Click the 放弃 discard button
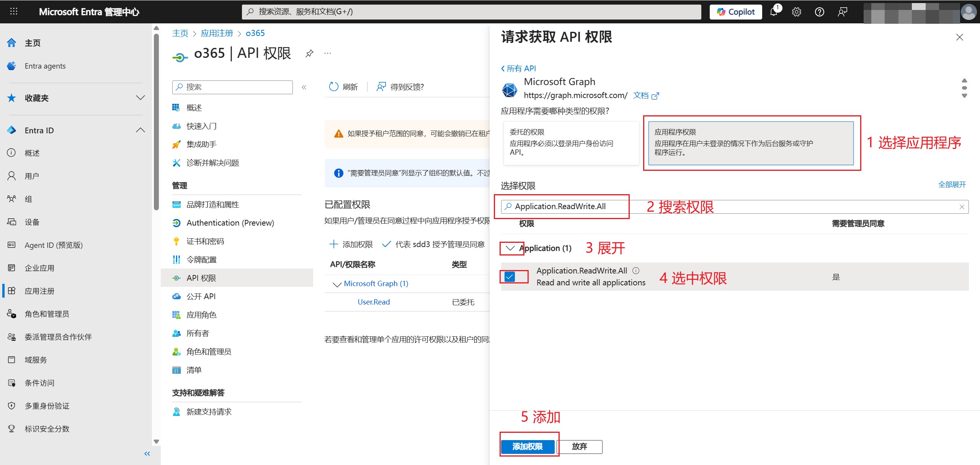 (580, 447)
